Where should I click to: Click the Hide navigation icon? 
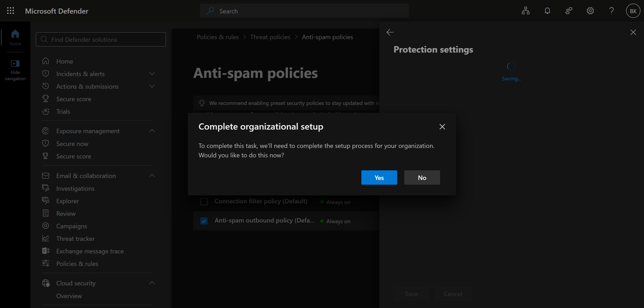(x=15, y=64)
